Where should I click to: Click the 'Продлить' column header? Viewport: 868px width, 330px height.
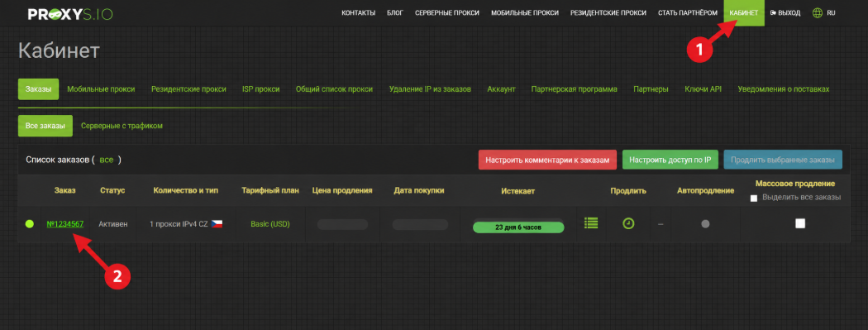coord(628,191)
